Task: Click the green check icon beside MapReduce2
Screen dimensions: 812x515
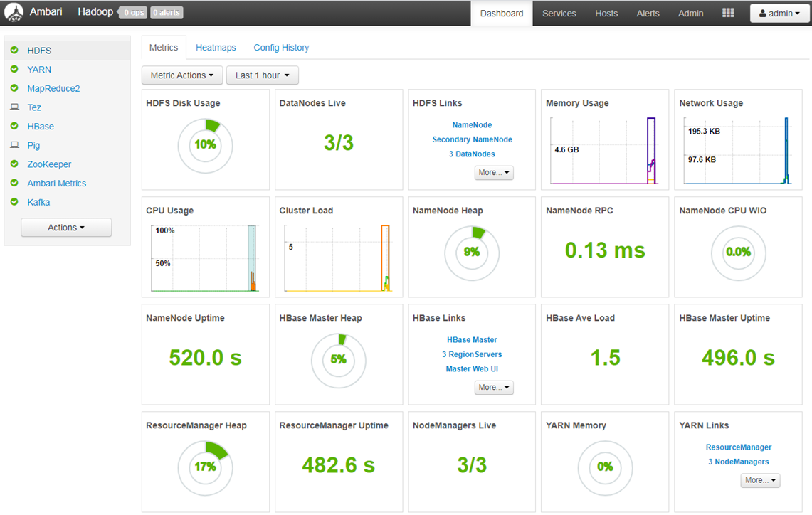Action: 14,88
